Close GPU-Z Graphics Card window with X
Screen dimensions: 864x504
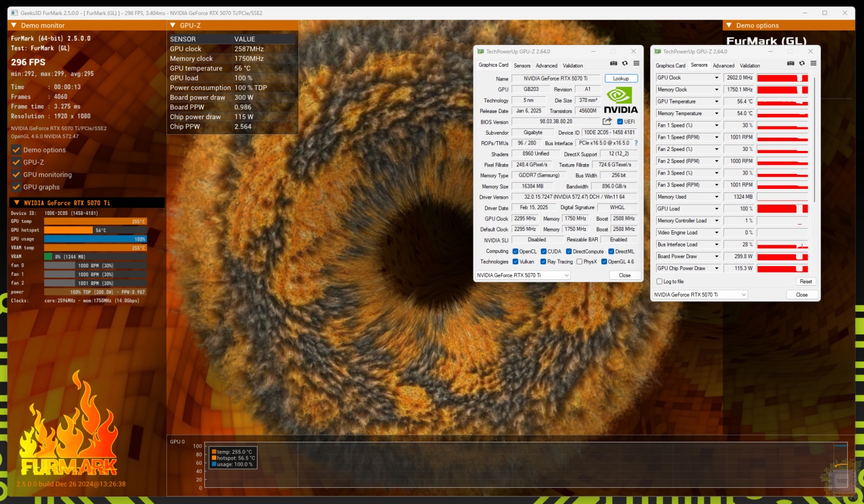[x=634, y=51]
